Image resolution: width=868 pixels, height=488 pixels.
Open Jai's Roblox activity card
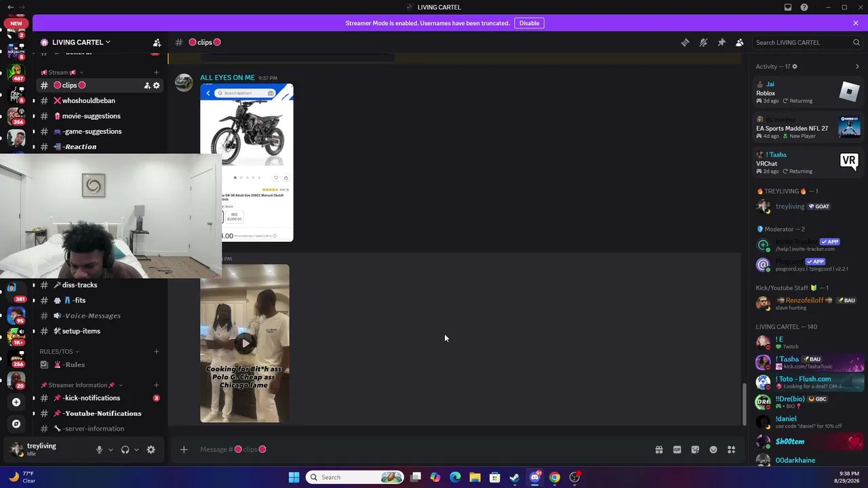point(808,92)
